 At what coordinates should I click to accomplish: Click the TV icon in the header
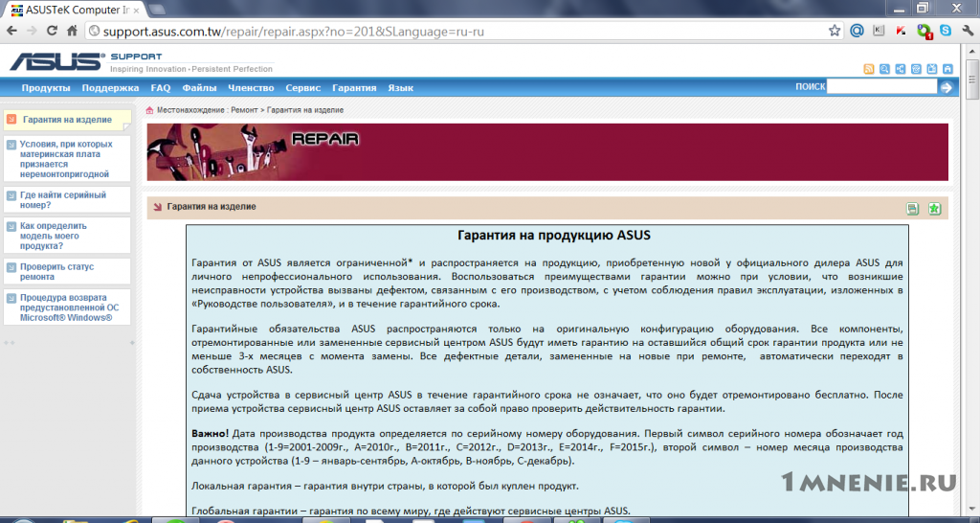[932, 69]
